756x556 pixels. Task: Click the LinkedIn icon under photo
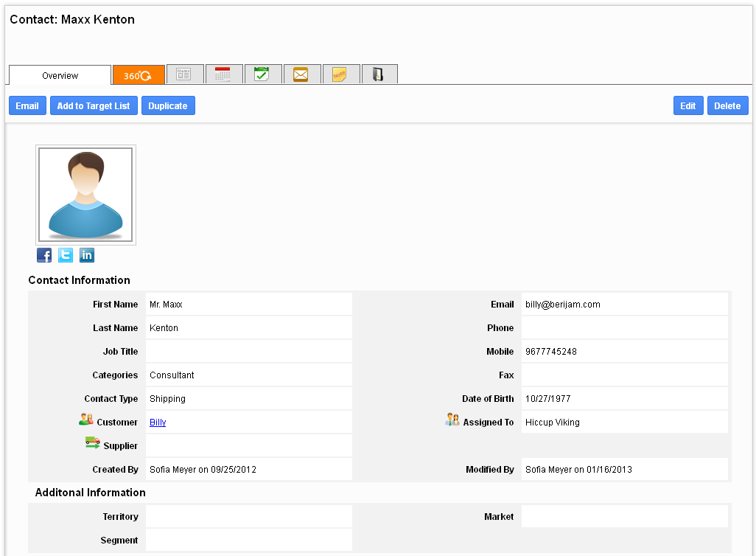(87, 255)
